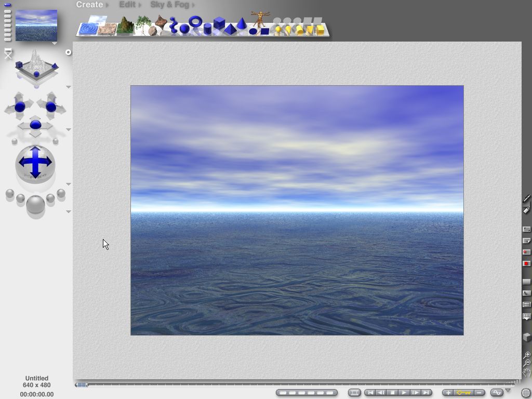Open the Create palette menu
Screen dimensions: 532x399
89,5
